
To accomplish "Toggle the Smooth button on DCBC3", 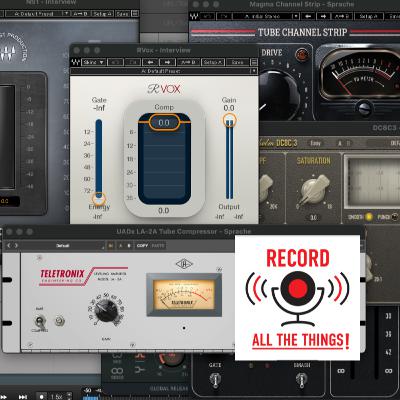I will 369,217.
